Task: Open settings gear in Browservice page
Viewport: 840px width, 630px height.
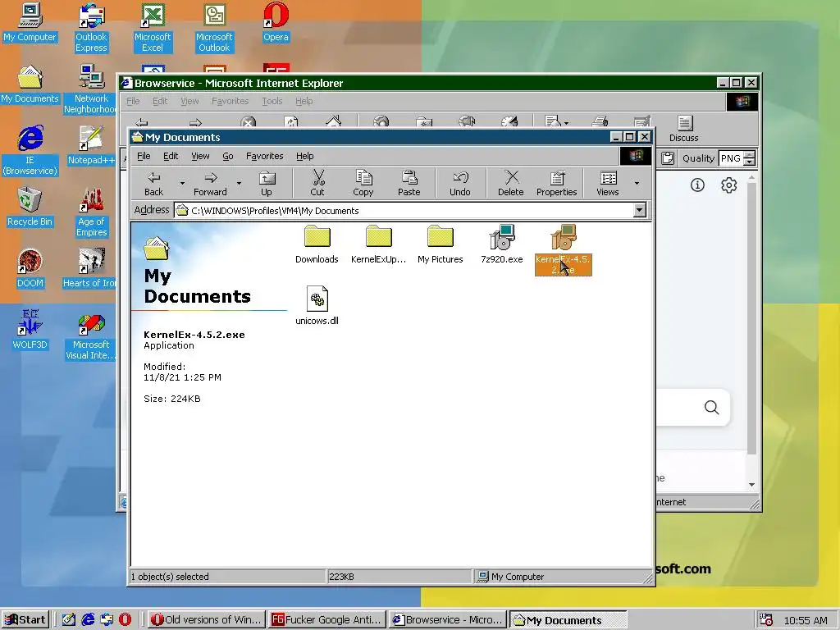Action: point(728,185)
